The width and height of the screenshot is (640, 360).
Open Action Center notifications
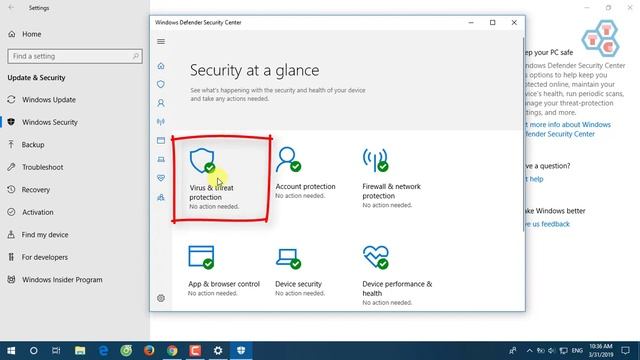point(625,351)
